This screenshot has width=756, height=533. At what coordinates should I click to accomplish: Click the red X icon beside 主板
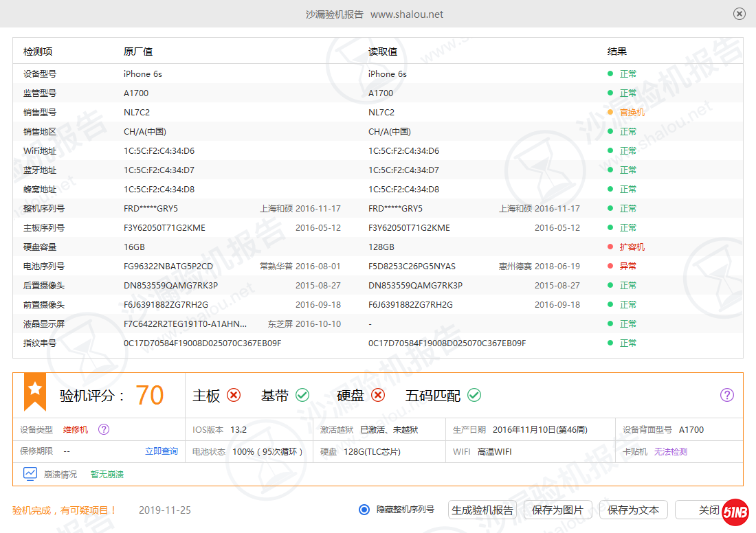(x=234, y=395)
